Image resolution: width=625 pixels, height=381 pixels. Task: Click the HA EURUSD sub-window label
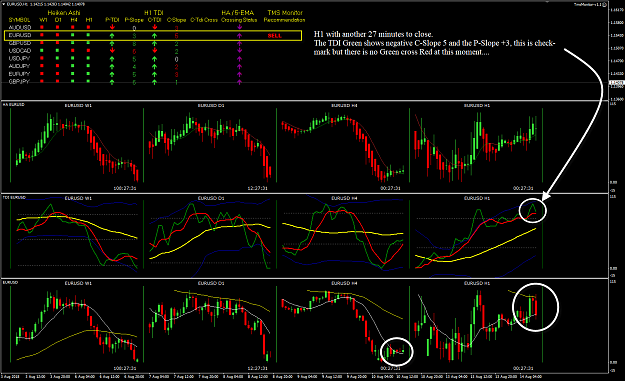tap(14, 105)
